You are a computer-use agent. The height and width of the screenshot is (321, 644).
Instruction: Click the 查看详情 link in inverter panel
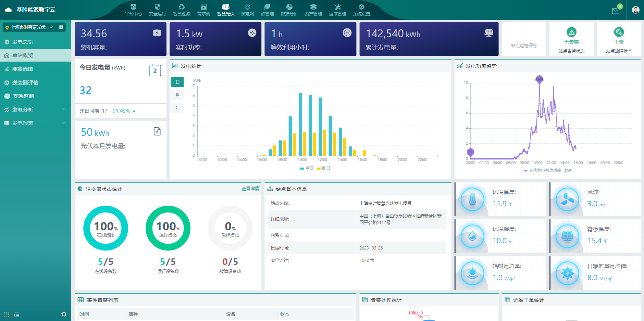pyautogui.click(x=250, y=189)
